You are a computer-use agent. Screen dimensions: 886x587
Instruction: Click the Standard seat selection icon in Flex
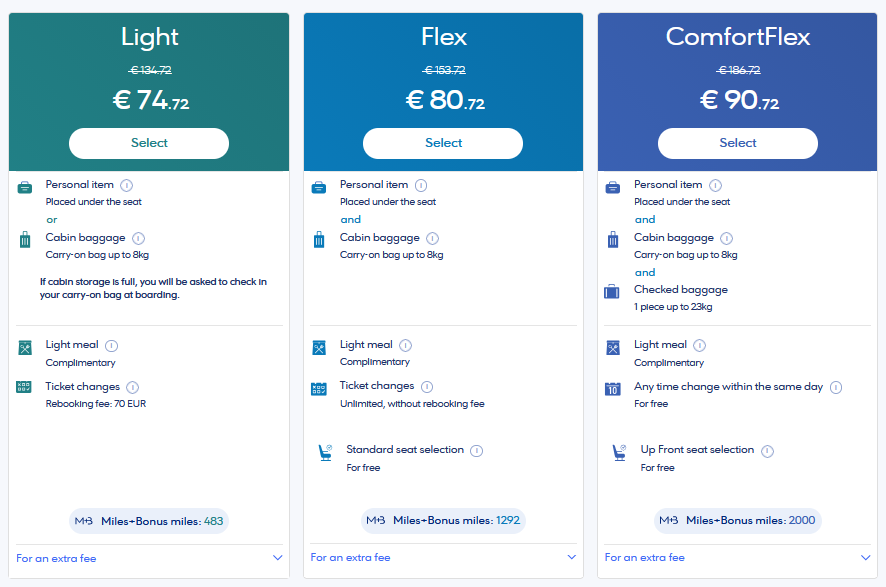coord(325,452)
